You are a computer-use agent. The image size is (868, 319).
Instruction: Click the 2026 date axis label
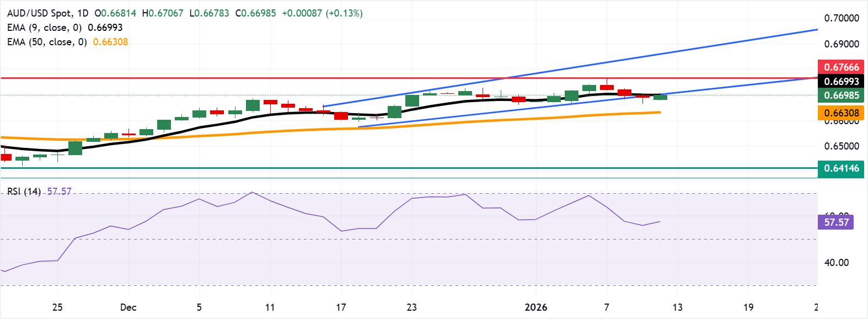(x=536, y=307)
